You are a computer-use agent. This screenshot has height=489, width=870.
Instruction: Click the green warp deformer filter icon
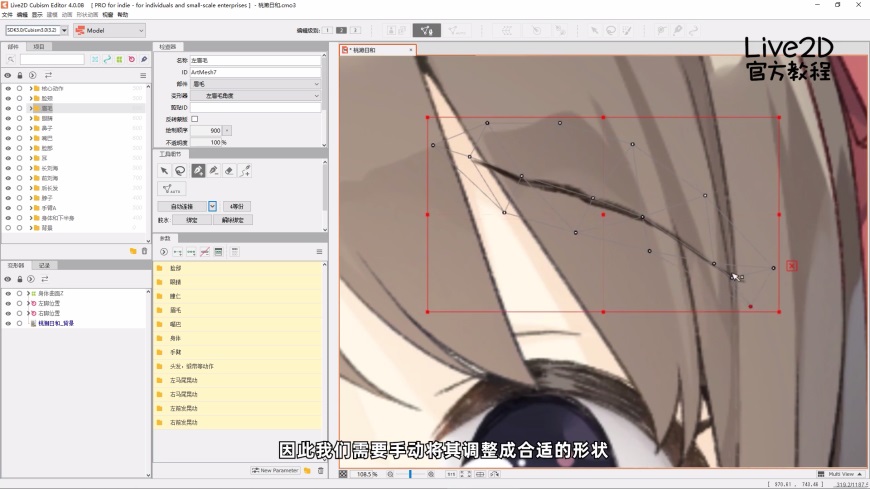[x=119, y=59]
